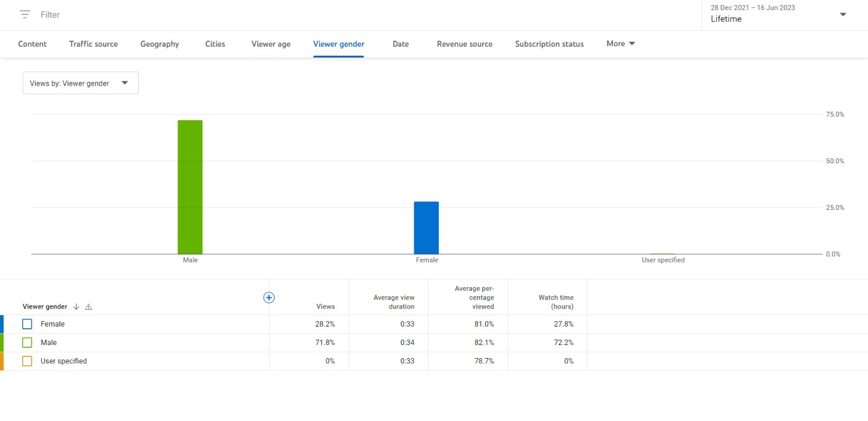Click the filter lines icon
Screen dimensions: 868x421
point(24,15)
